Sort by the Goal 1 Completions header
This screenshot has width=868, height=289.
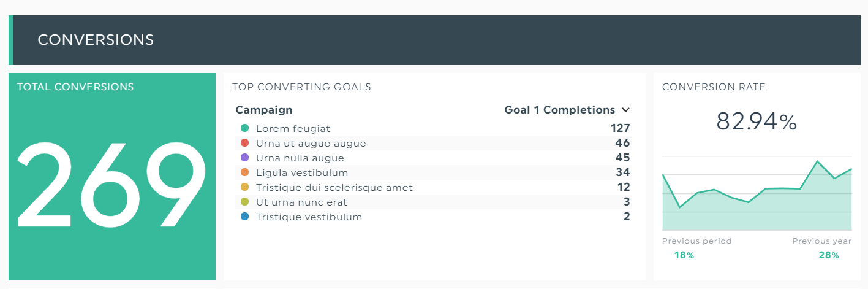pyautogui.click(x=559, y=110)
